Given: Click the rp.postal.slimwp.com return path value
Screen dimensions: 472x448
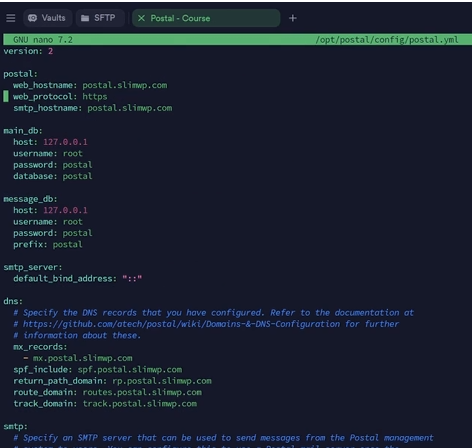Looking at the screenshot, I should point(162,381).
